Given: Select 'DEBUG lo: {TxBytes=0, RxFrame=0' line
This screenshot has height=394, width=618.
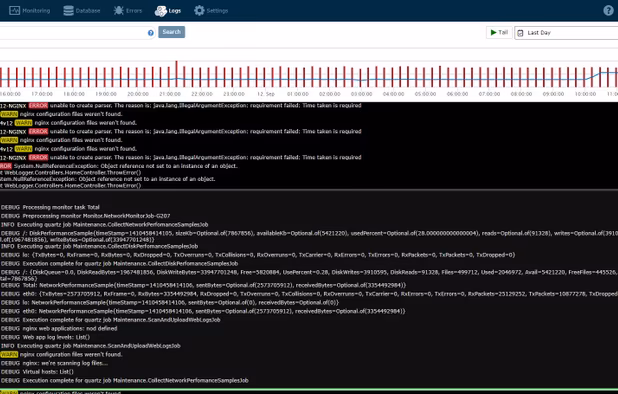Looking at the screenshot, I should pos(258,255).
